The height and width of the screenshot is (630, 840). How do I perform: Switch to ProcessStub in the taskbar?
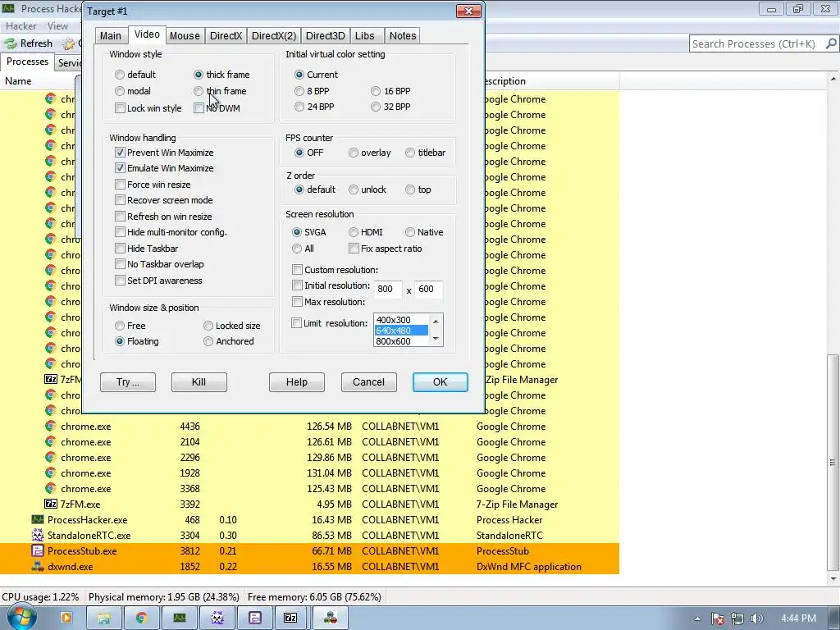(254, 618)
